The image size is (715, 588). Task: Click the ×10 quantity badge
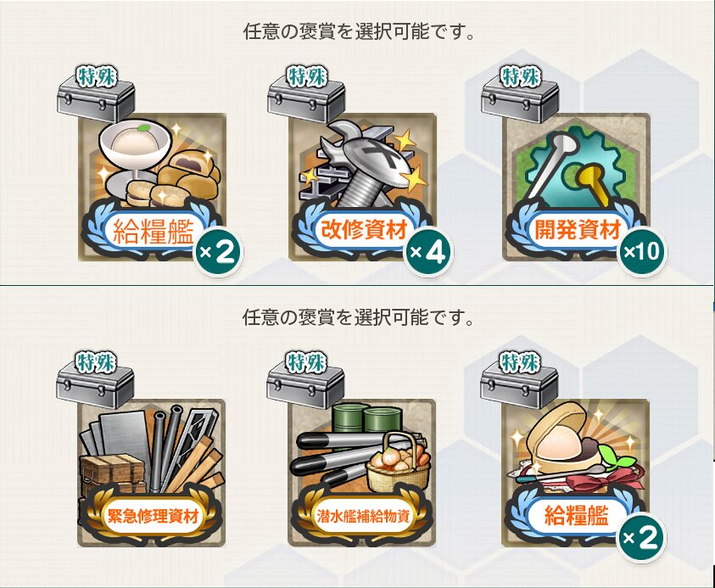(642, 251)
